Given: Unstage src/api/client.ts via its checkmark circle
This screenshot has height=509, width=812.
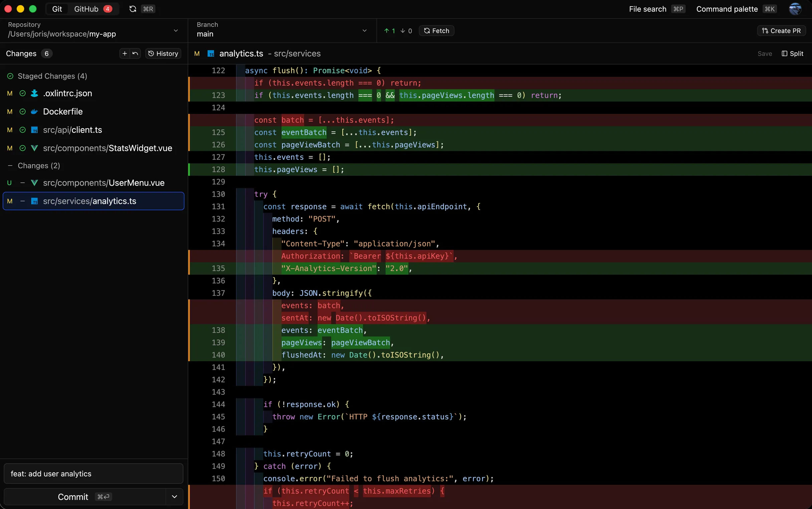Looking at the screenshot, I should tap(22, 130).
